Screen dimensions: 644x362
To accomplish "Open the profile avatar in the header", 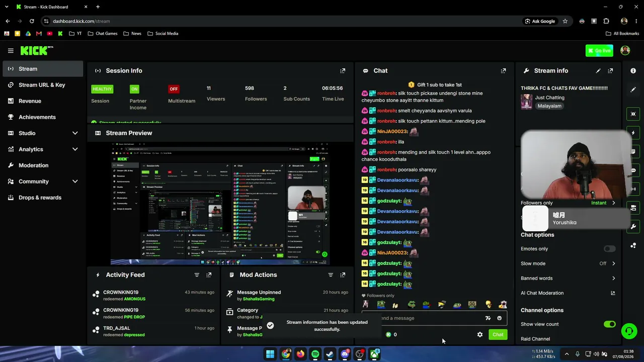I will click(x=625, y=50).
